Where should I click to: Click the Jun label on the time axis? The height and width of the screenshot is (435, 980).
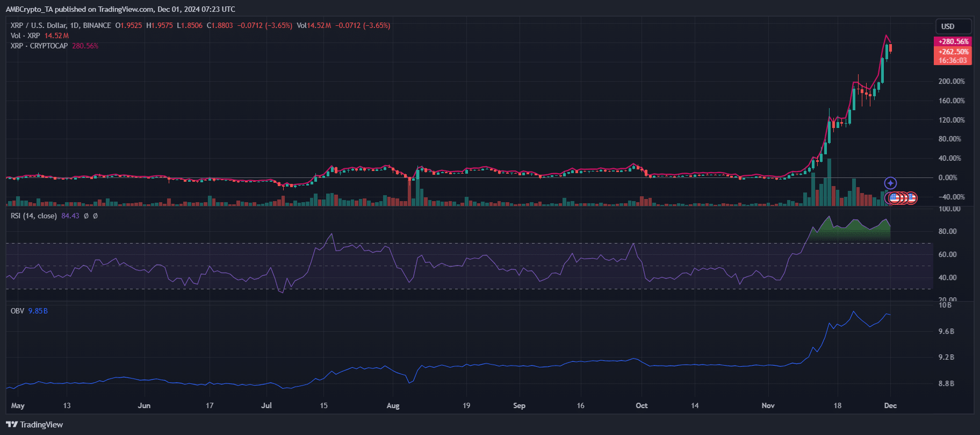(x=144, y=405)
